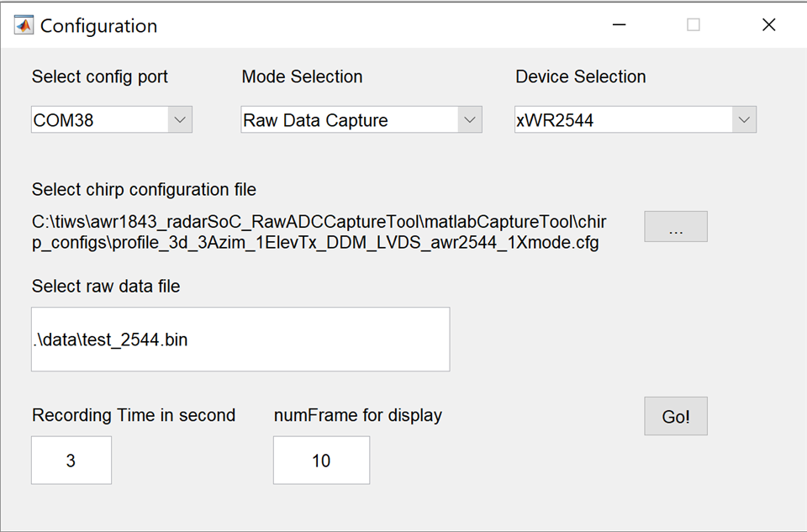807x532 pixels.
Task: Focus the raw data file path field
Action: click(x=240, y=339)
